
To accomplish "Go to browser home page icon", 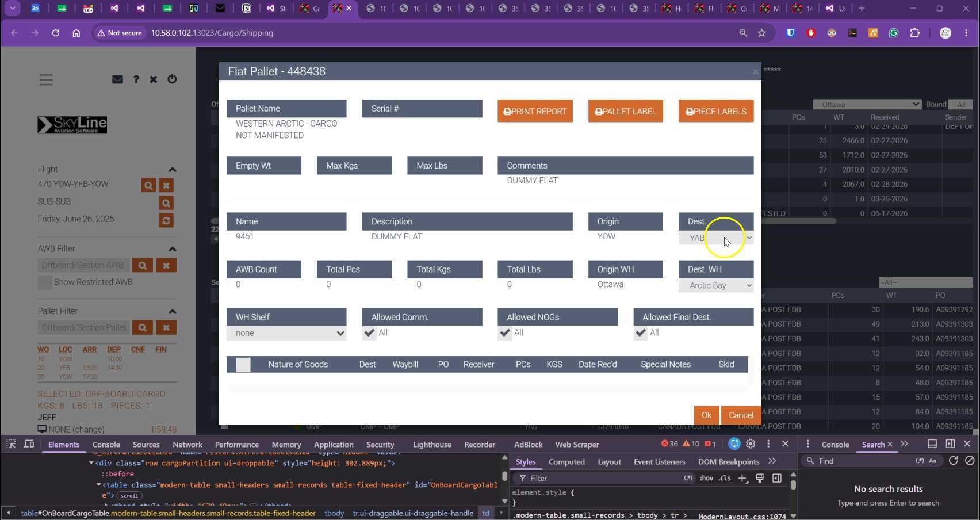I will (76, 33).
